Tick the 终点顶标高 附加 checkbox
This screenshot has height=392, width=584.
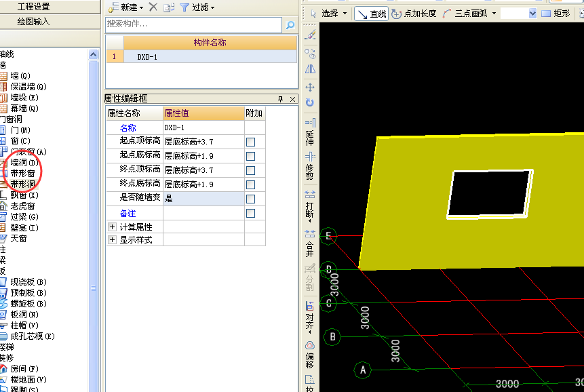coord(251,170)
